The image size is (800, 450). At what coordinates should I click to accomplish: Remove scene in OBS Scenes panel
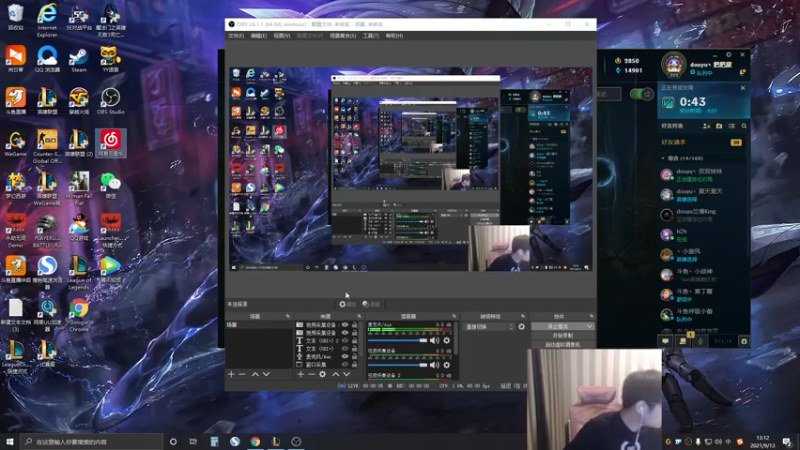pyautogui.click(x=242, y=374)
